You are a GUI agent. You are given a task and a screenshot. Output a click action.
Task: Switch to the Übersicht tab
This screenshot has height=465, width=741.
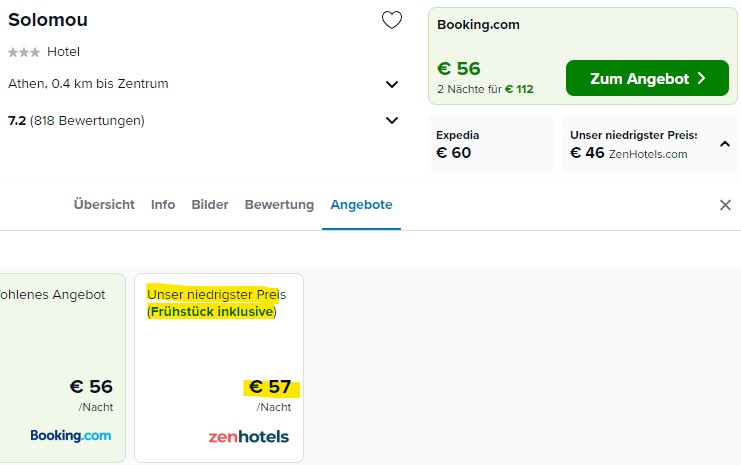point(104,205)
